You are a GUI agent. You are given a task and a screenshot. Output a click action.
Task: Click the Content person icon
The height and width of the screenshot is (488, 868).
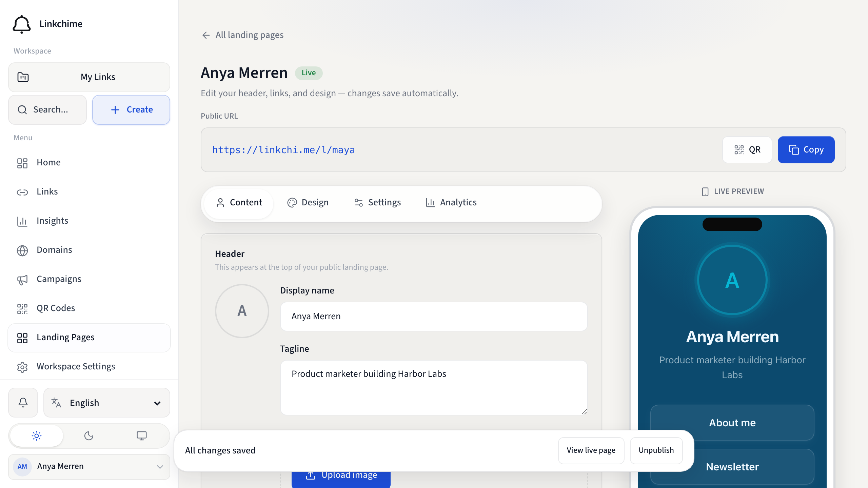220,203
